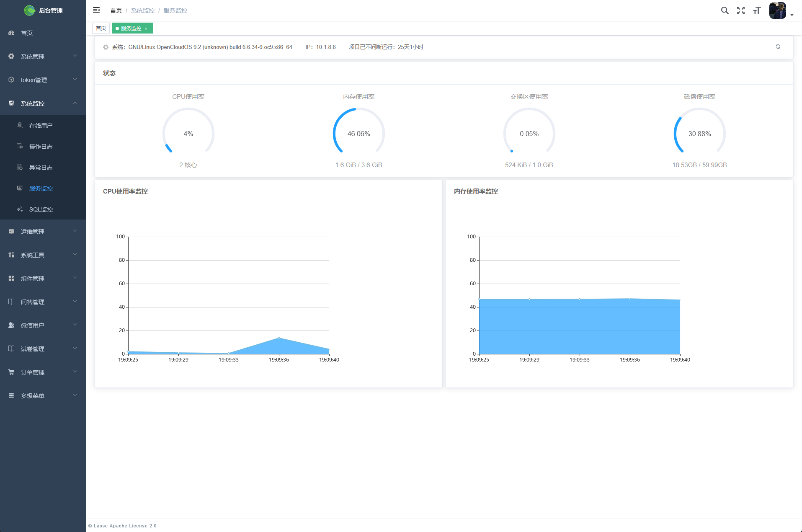Click the 25天1小时 uptime text

[410, 47]
